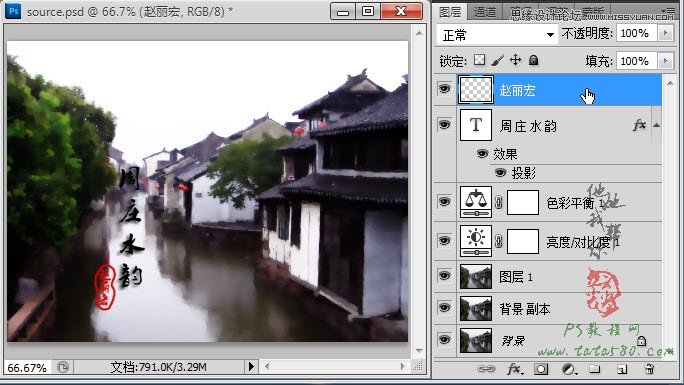Click the 66.67% zoom field
This screenshot has width=684, height=385.
point(27,368)
